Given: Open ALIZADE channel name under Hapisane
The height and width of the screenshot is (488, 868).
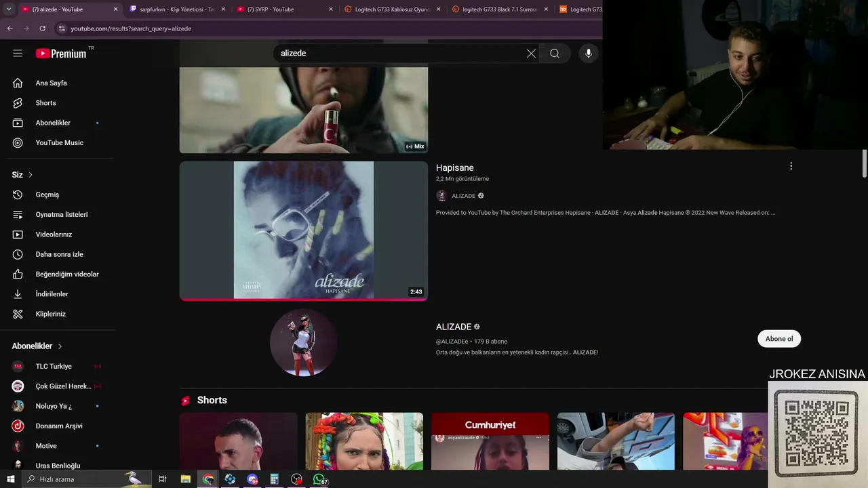Looking at the screenshot, I should click(x=464, y=196).
